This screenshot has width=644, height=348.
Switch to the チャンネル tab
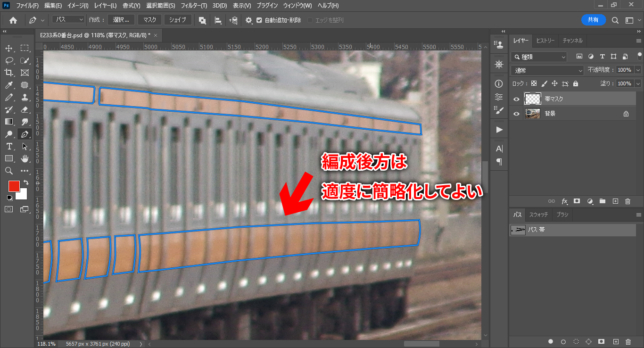[x=572, y=41]
